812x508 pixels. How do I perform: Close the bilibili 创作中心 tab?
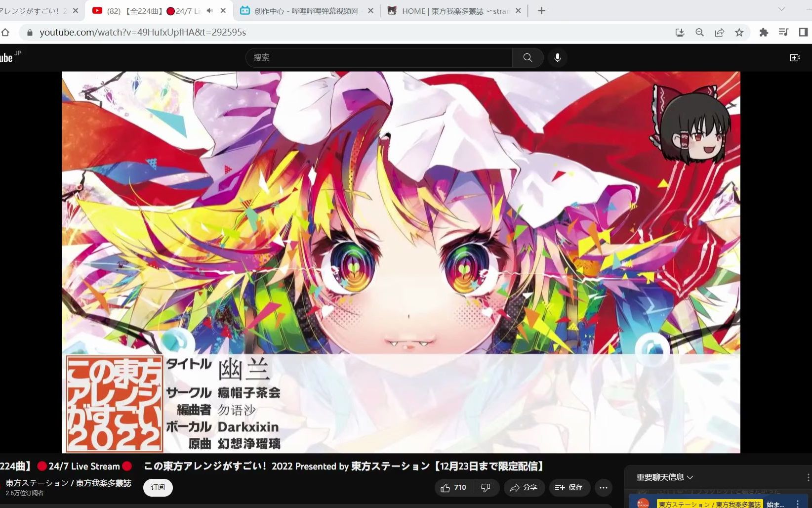click(370, 10)
